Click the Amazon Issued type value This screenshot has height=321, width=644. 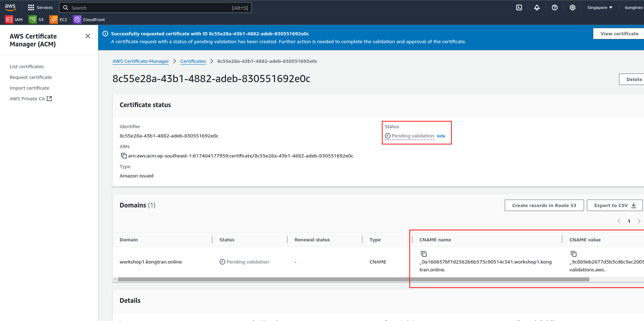[x=136, y=176]
